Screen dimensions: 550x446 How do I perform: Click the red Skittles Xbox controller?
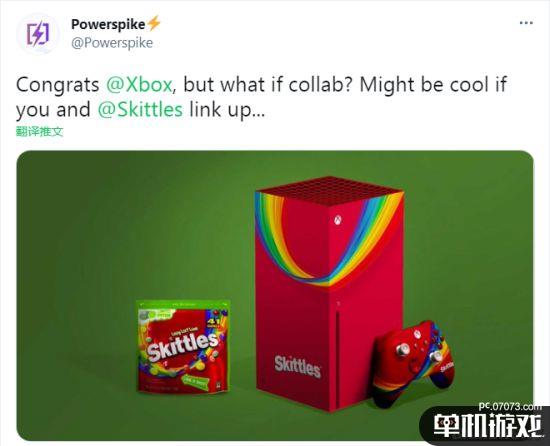[x=412, y=362]
